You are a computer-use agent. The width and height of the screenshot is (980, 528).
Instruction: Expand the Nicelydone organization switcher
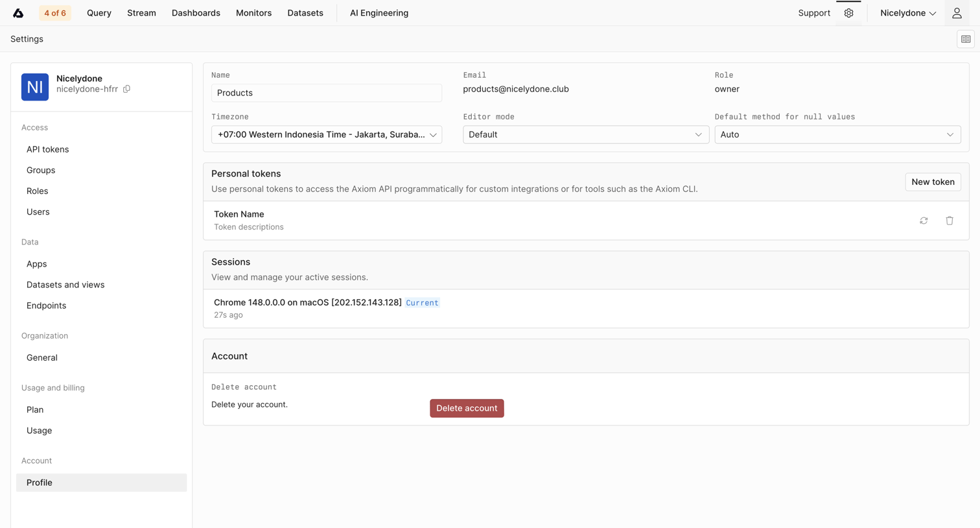tap(908, 13)
